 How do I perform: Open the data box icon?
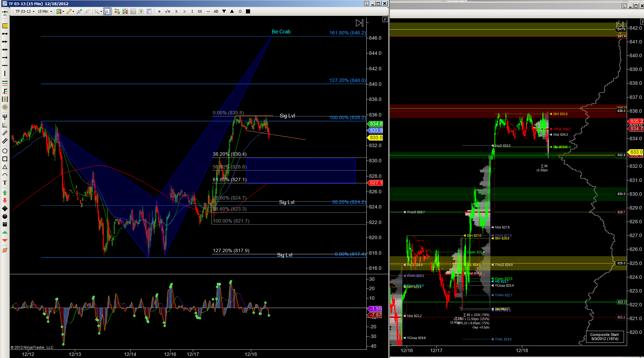tap(149, 11)
